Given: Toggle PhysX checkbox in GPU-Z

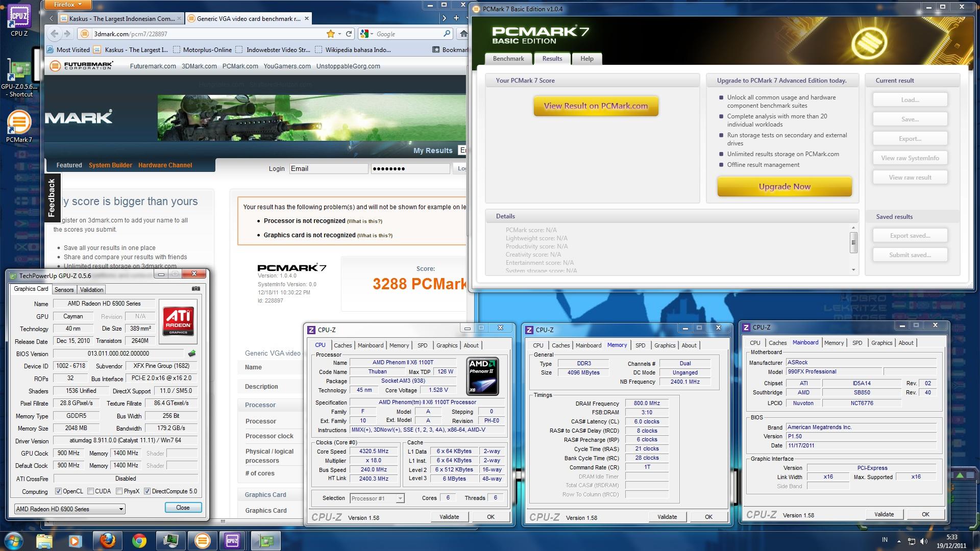Looking at the screenshot, I should (x=119, y=491).
